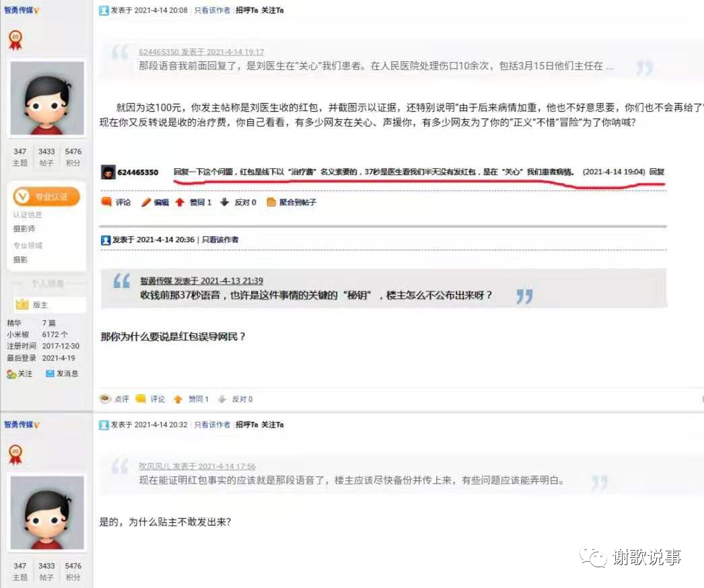
Task: Click the 编辑 pencil edit icon
Action: click(x=146, y=202)
